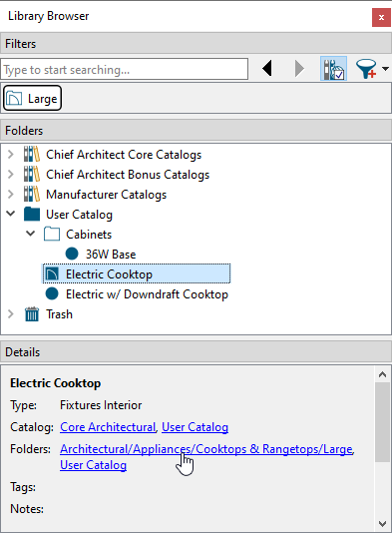This screenshot has height=533, width=392.
Task: Click the forward navigation arrow
Action: [x=299, y=69]
